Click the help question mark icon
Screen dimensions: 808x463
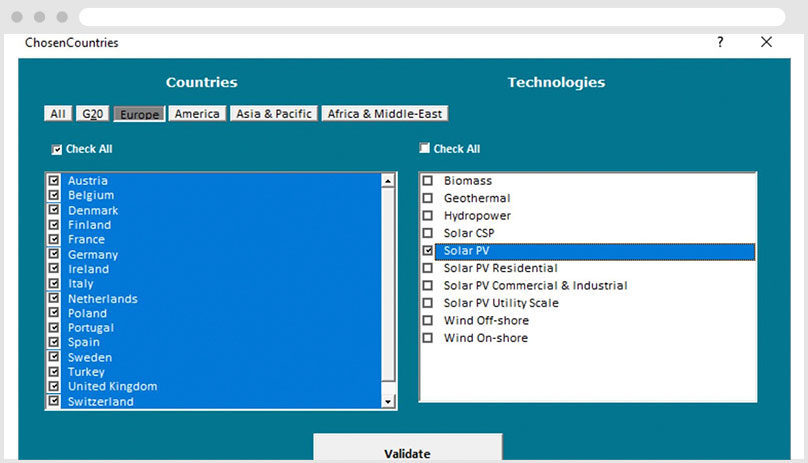[x=720, y=42]
